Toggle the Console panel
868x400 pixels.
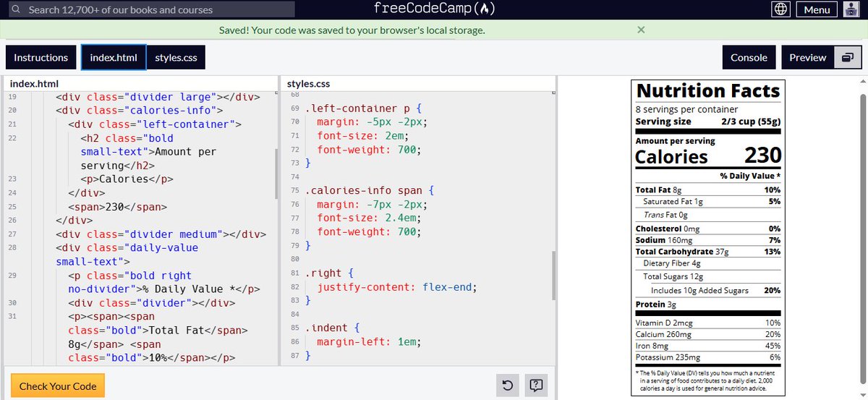click(749, 58)
